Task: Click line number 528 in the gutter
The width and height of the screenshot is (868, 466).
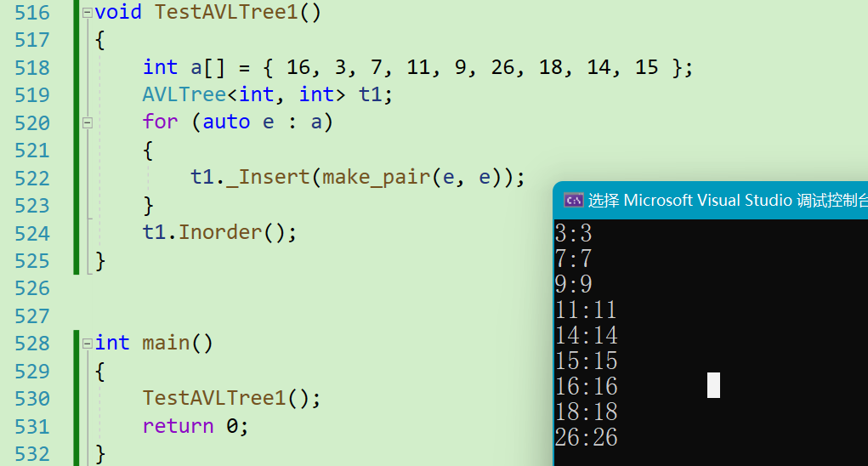Action: click(x=32, y=344)
